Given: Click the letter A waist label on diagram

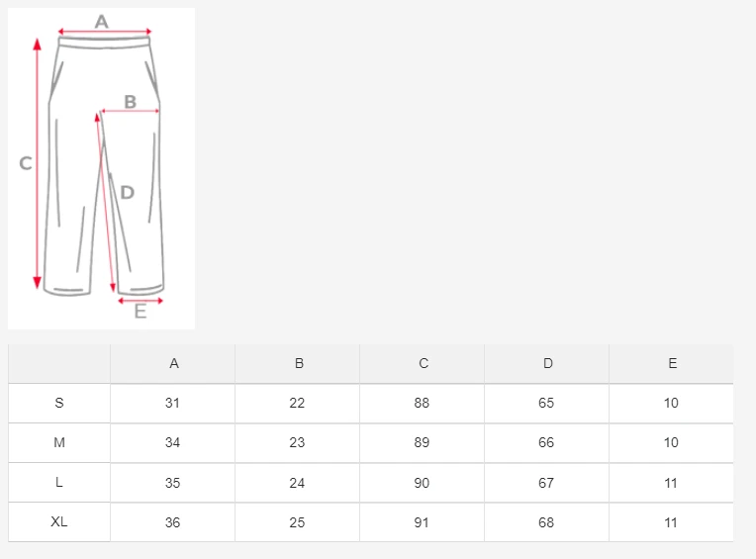Looking at the screenshot, I should click(102, 22).
